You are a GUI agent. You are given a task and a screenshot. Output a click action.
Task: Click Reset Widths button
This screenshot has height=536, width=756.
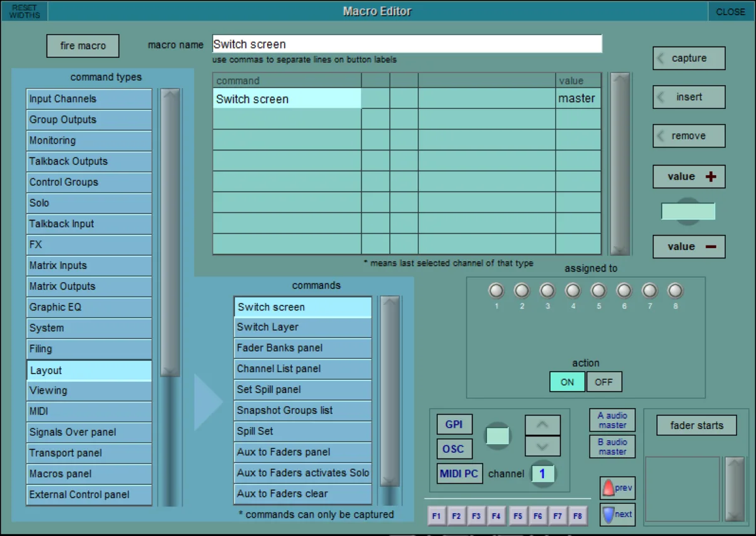tap(25, 11)
